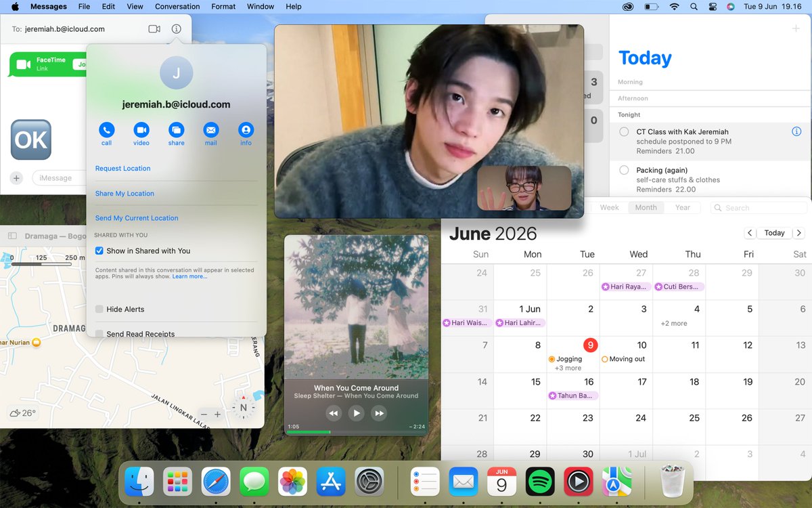Open the Messages apps plus button

point(17,178)
